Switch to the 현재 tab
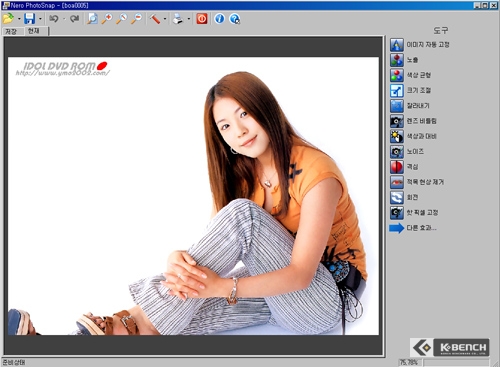The image size is (500, 367). [x=35, y=31]
